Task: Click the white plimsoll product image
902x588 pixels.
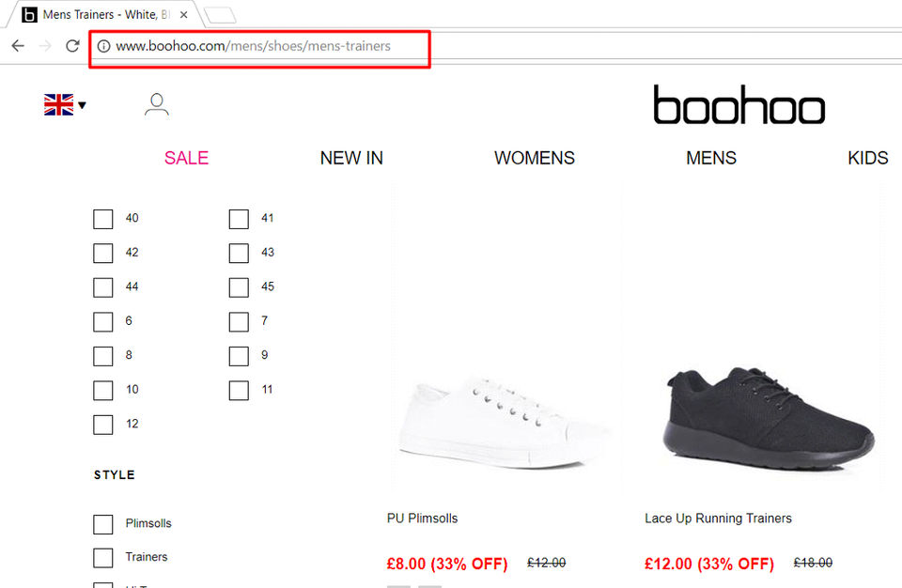Action: [x=503, y=423]
